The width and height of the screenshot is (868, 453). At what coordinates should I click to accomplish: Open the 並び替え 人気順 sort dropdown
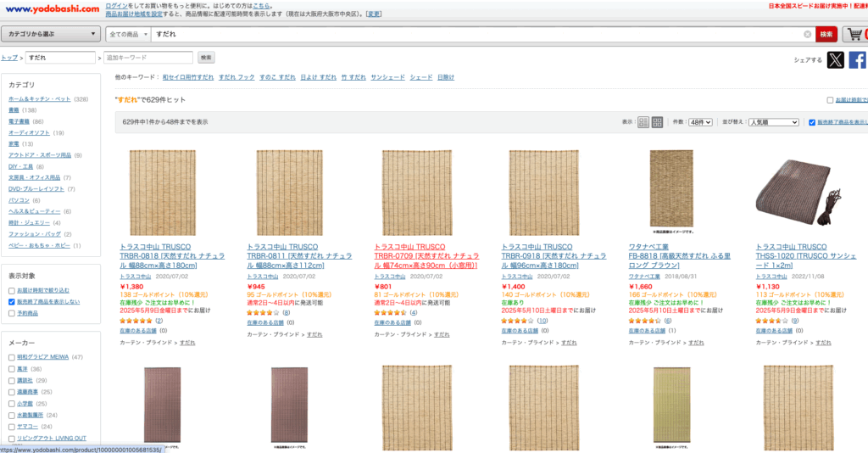point(773,122)
